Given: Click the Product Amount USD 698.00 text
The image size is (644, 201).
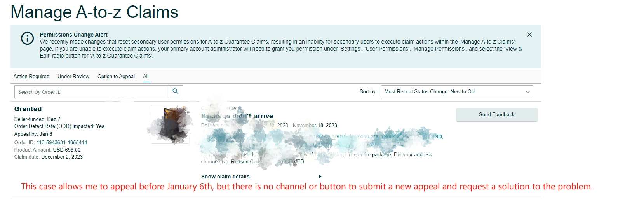Looking at the screenshot, I should pos(47,150).
